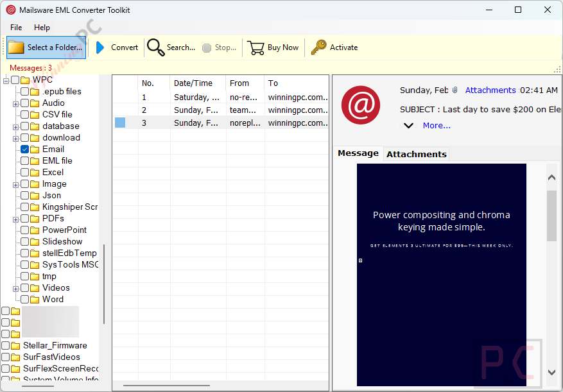Check the WPC root folder checkbox
Screen dimensions: 563x392
coord(15,80)
